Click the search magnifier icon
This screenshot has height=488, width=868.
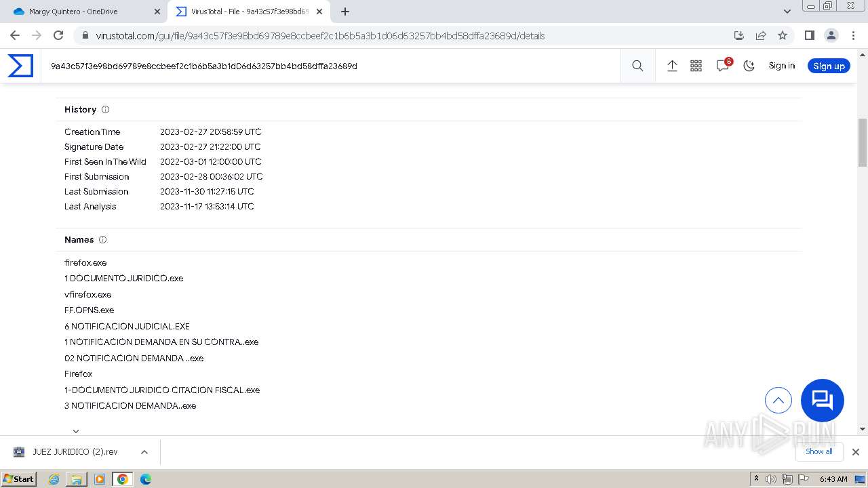click(x=637, y=66)
